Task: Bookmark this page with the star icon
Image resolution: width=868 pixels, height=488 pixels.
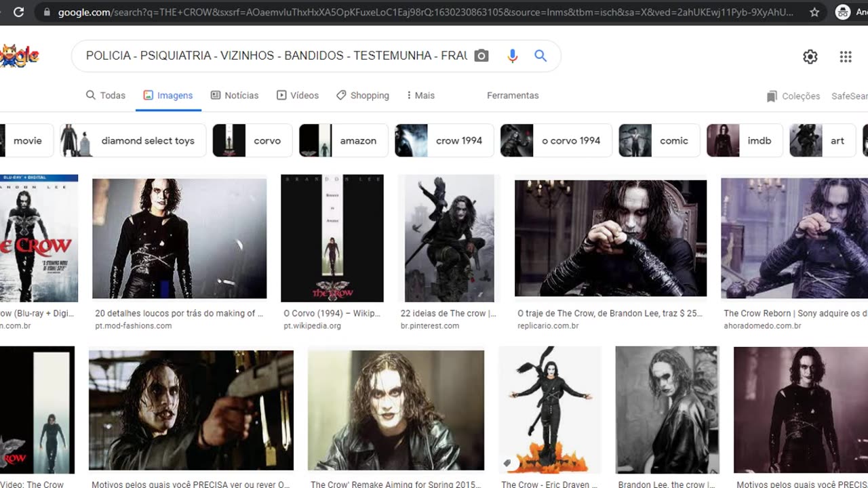Action: (x=814, y=12)
